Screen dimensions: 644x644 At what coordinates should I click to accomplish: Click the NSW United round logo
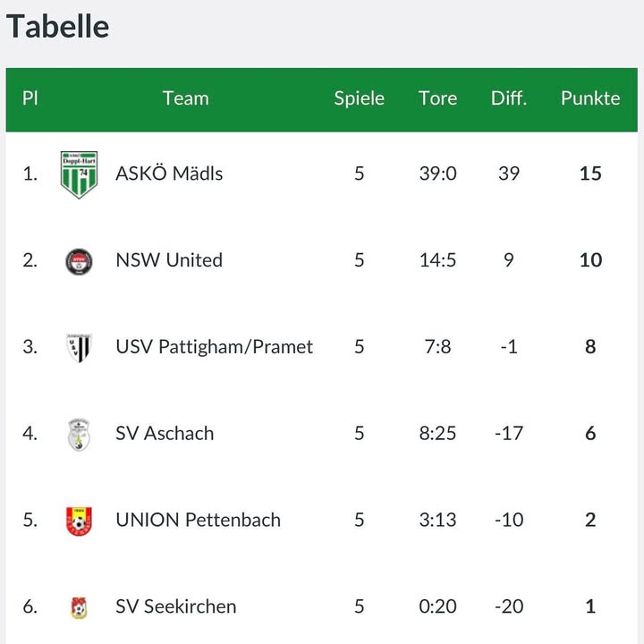click(x=79, y=261)
